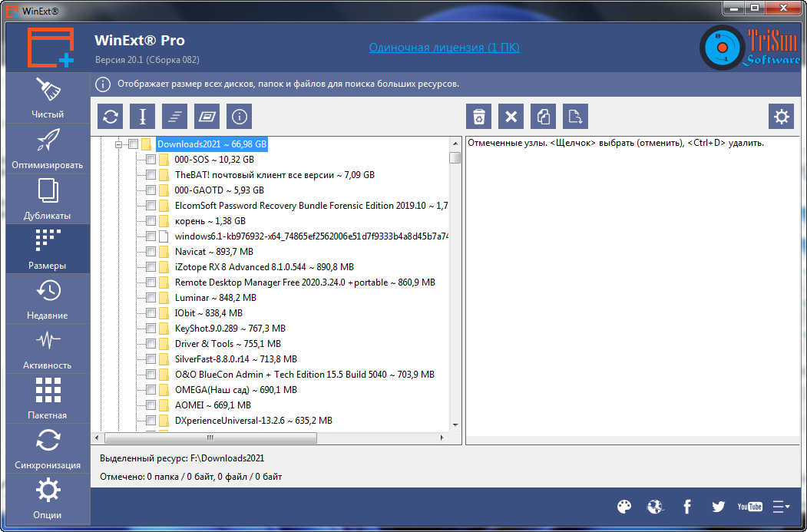Viewport: 807px width, 532px height.
Task: Open the Синхронизация section
Action: point(48,448)
